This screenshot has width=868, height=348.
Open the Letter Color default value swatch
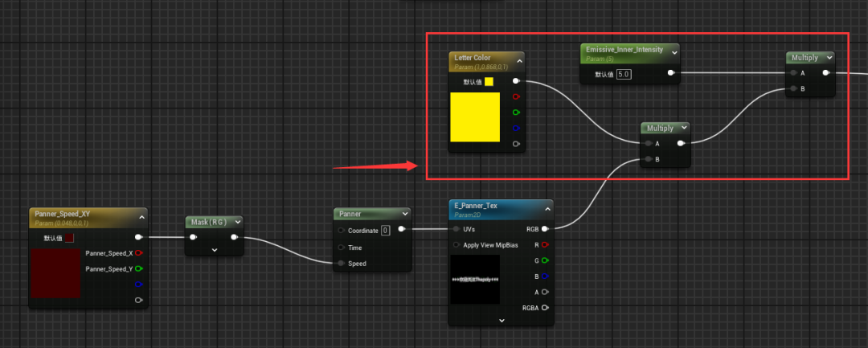pos(489,81)
